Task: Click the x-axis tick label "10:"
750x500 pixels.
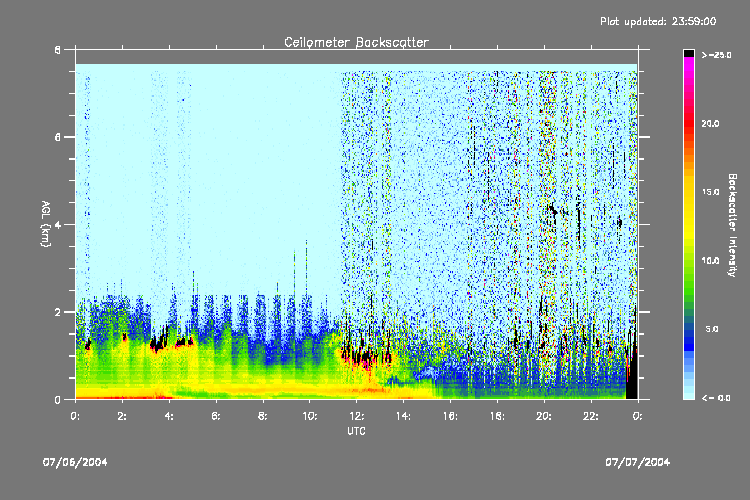Action: [309, 416]
